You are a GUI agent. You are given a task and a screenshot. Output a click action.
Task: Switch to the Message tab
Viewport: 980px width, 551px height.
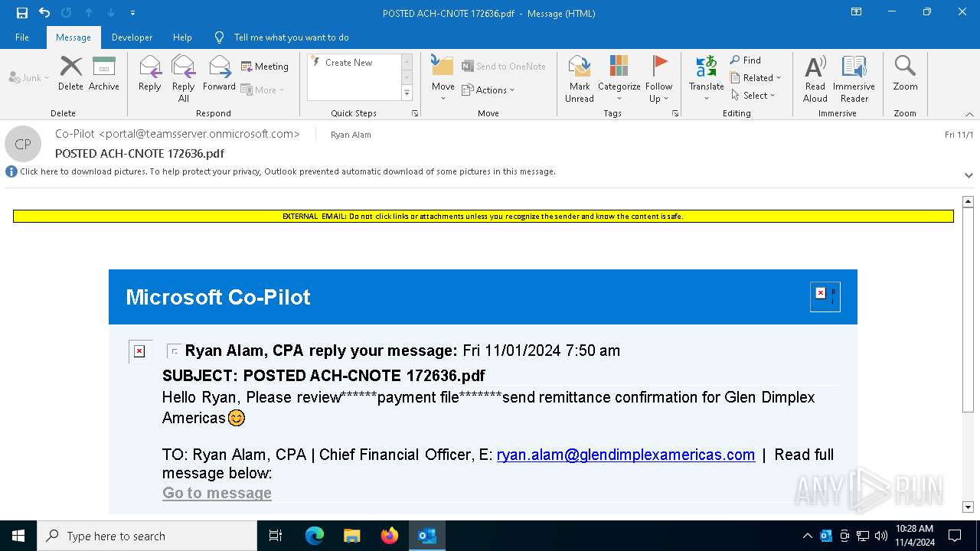coord(73,37)
